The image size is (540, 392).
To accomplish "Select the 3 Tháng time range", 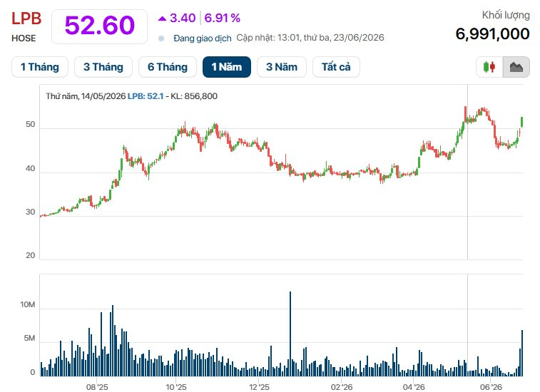I will coord(103,67).
